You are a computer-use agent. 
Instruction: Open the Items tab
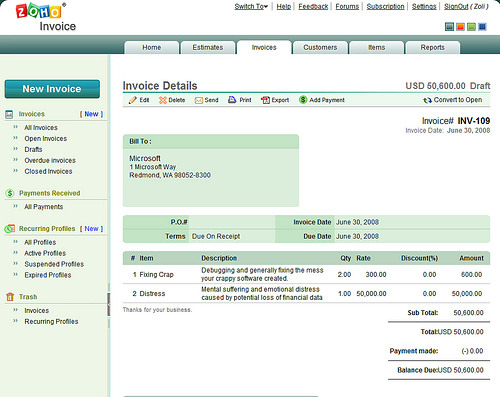pyautogui.click(x=376, y=47)
